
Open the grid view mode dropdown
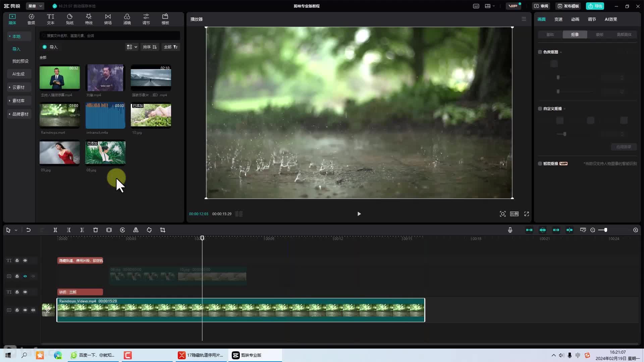click(x=132, y=47)
